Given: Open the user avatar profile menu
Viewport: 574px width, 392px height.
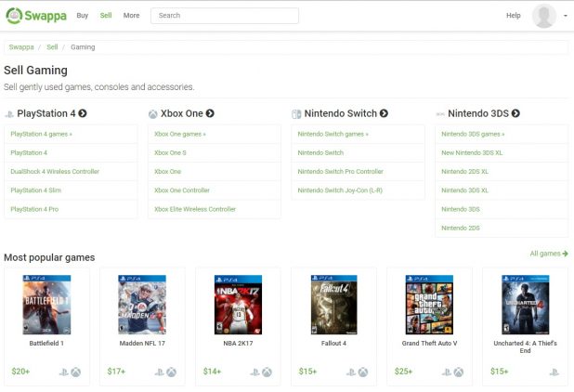Looking at the screenshot, I should click(544, 16).
